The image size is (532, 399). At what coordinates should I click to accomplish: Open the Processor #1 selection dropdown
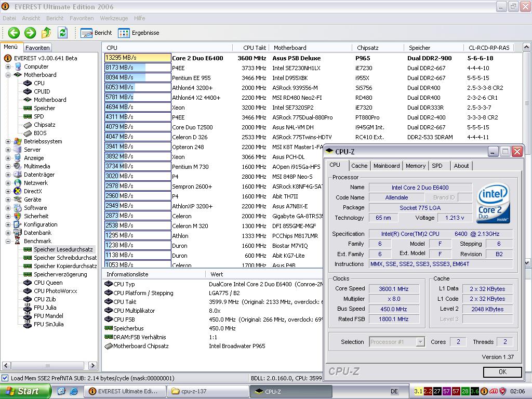click(420, 342)
